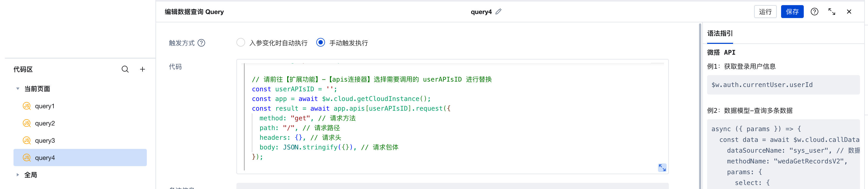Click the pencil icon to rename query4
The image size is (868, 189).
[x=498, y=12]
